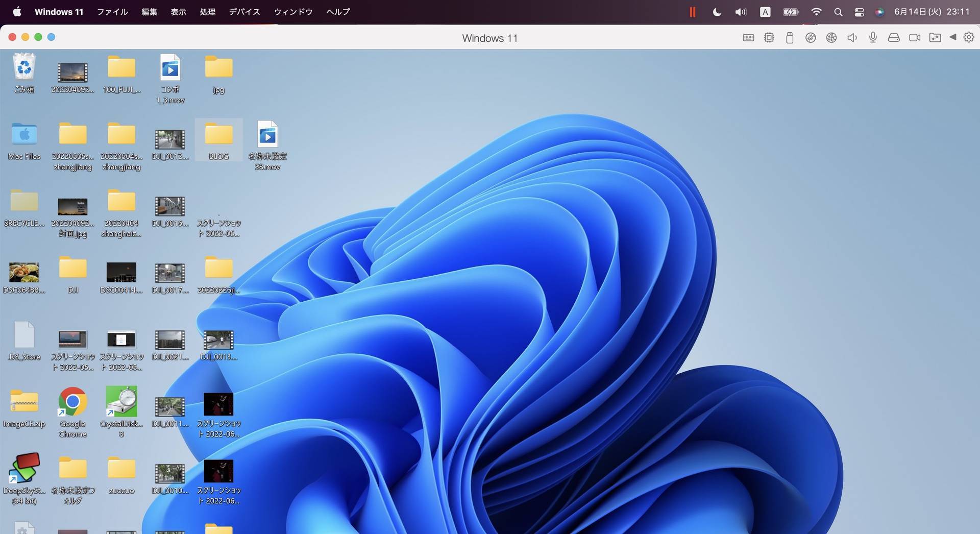Select the DJI_0011 video file
The image size is (980, 534).
pyautogui.click(x=170, y=412)
